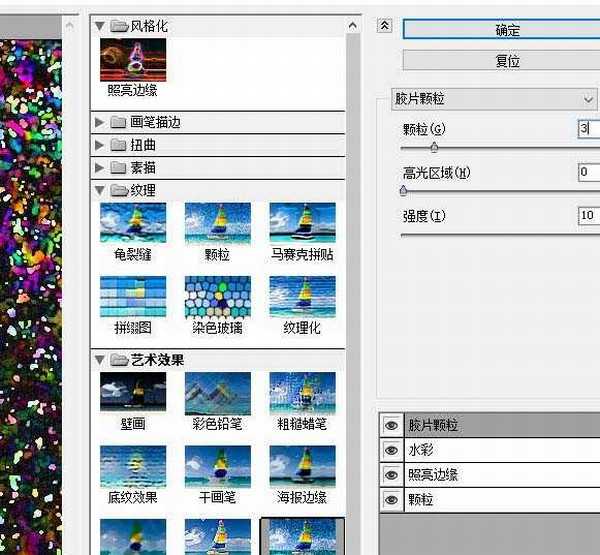Screen dimensions: 600x555
Task: Pick the 壁画 artistic filter
Action: click(x=133, y=392)
